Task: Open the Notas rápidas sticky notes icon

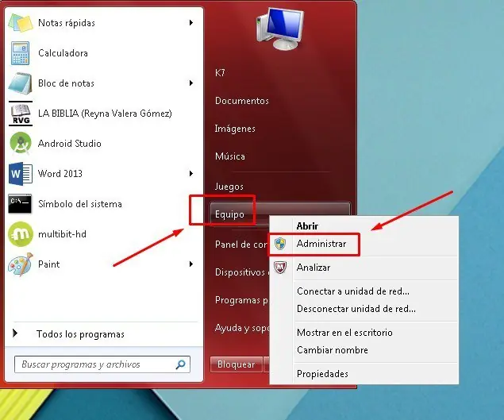Action: [x=21, y=23]
